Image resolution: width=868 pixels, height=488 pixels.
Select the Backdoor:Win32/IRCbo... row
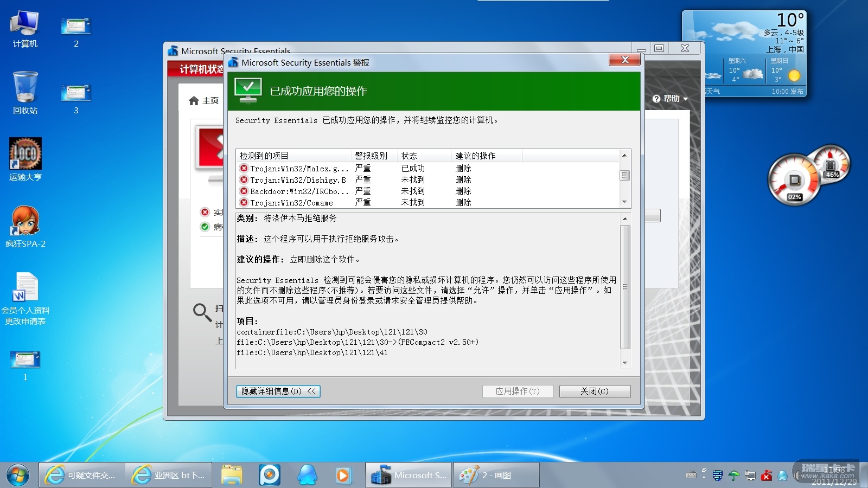pos(428,191)
